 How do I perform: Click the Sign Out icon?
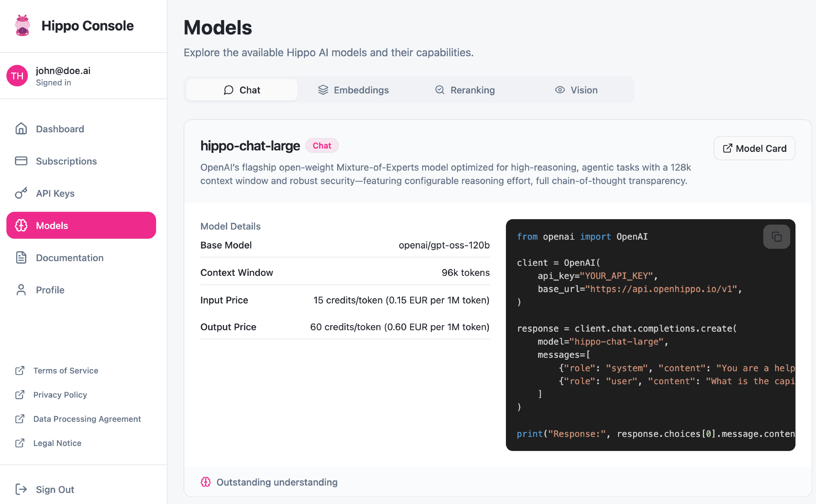click(21, 489)
